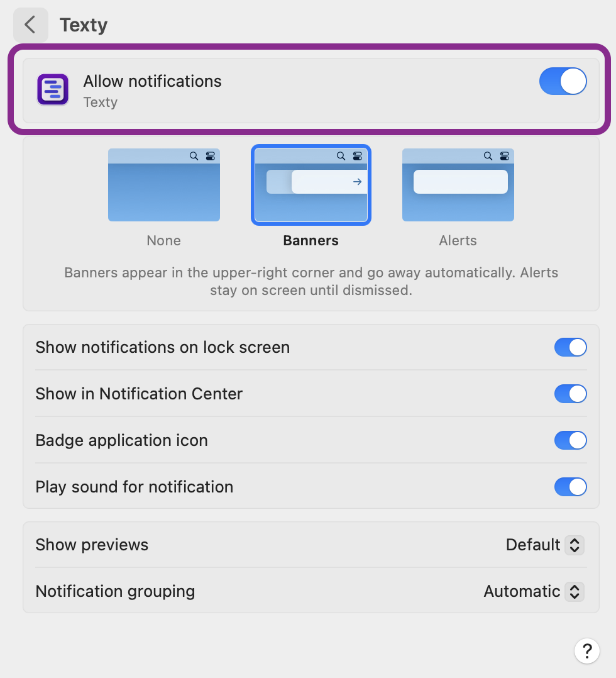Click the Notification grouping label
Image resolution: width=616 pixels, height=678 pixels.
tap(115, 591)
